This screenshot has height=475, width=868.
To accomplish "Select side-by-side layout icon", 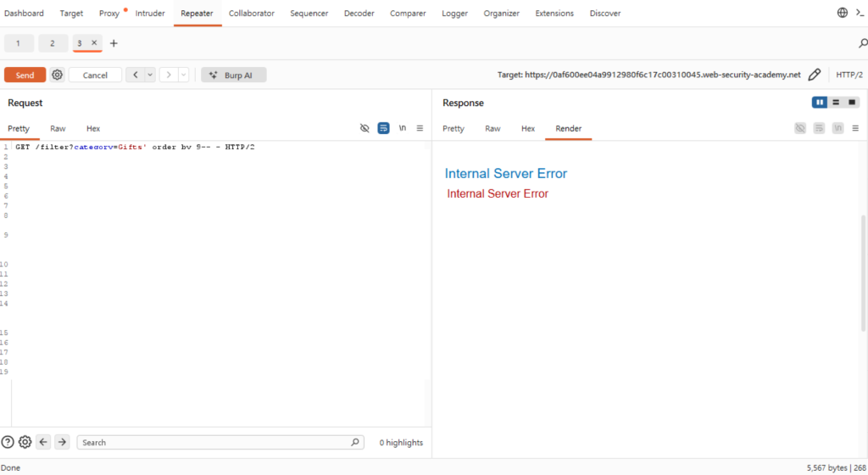I will point(820,103).
